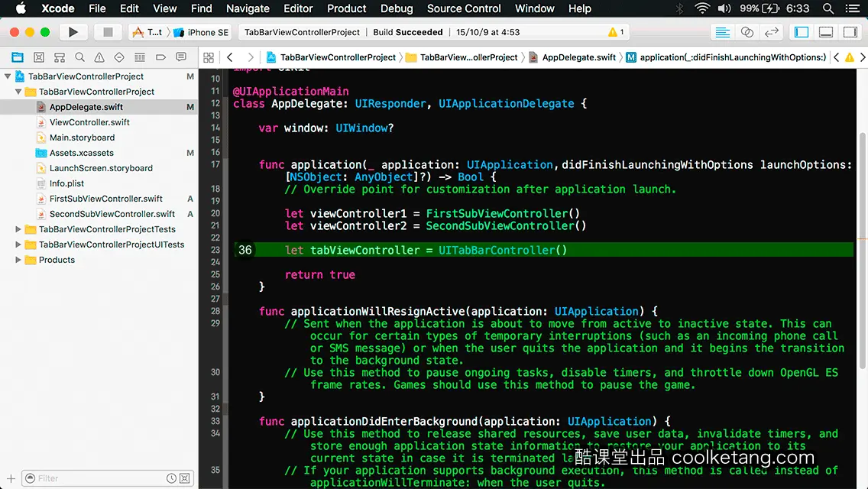Stop the running build
The image size is (868, 489).
tap(108, 32)
